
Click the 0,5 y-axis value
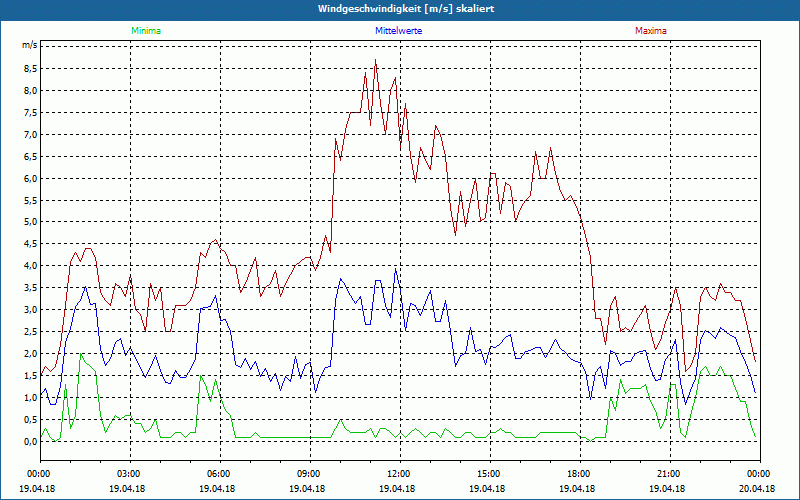(29, 419)
